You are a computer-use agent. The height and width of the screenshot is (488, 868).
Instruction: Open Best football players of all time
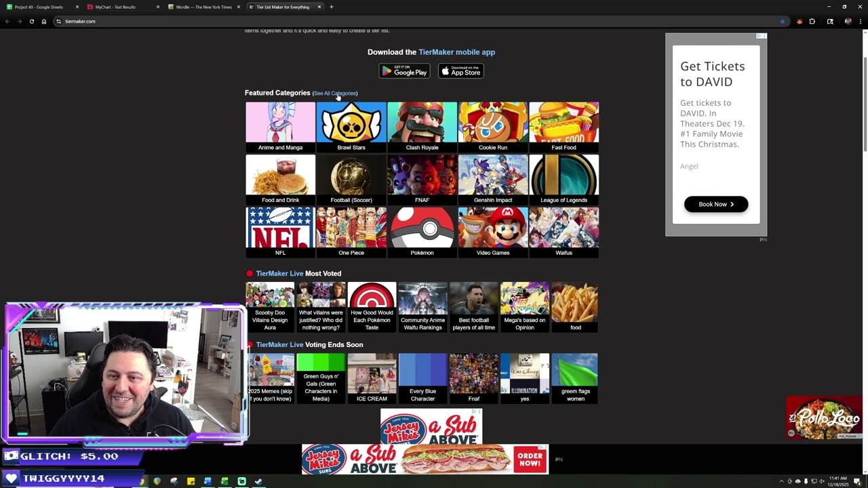tap(473, 307)
